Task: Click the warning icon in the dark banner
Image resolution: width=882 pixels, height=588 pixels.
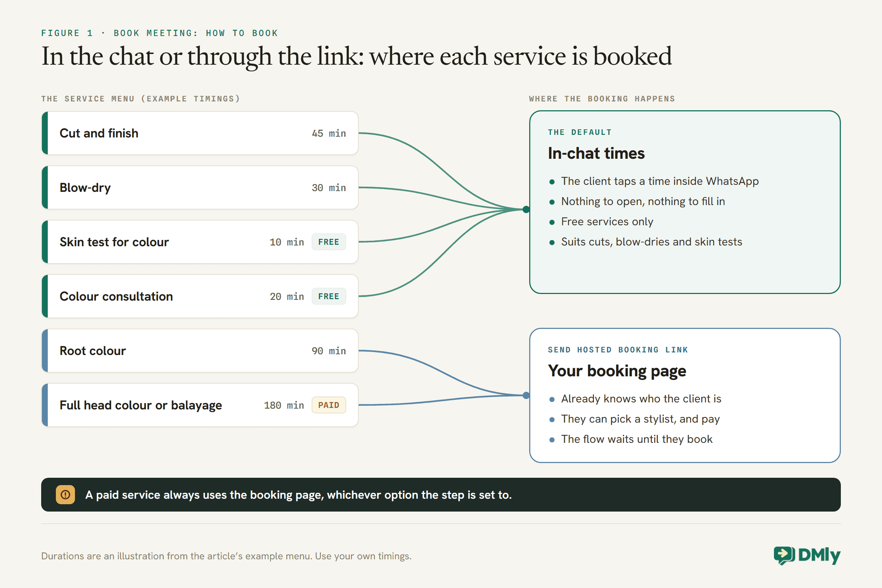Action: [65, 495]
